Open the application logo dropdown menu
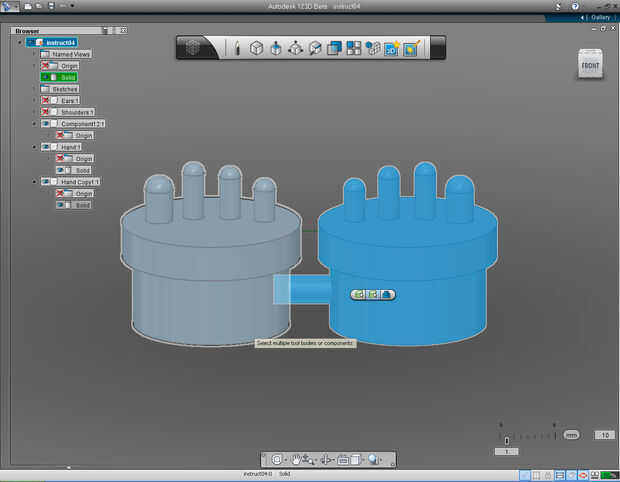 click(x=9, y=6)
